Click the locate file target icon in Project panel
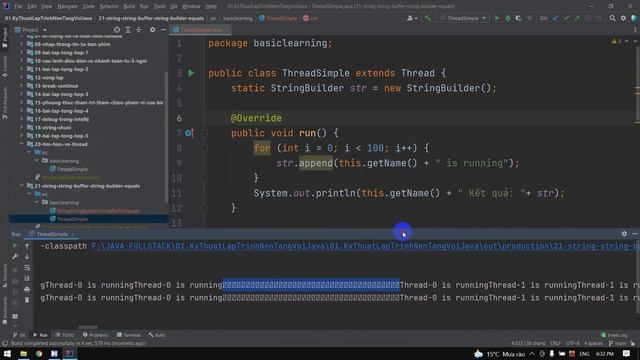 [x=117, y=30]
